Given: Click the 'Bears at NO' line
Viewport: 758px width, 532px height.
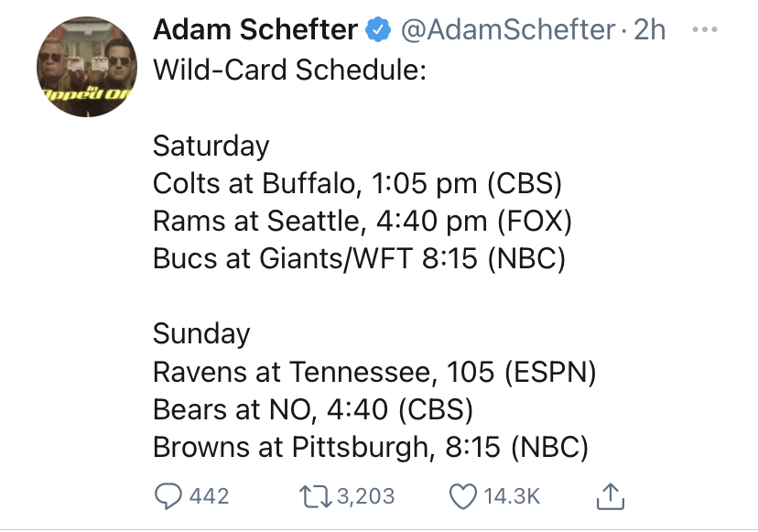Looking at the screenshot, I should [312, 409].
